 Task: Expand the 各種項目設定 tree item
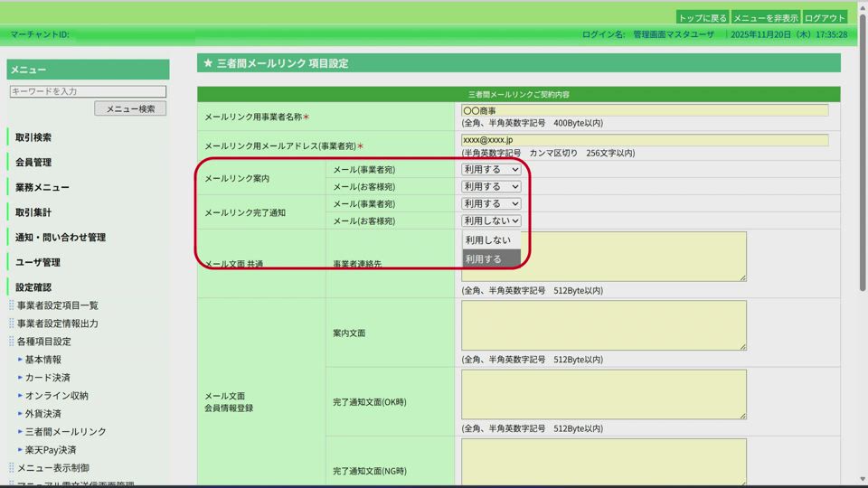point(43,342)
